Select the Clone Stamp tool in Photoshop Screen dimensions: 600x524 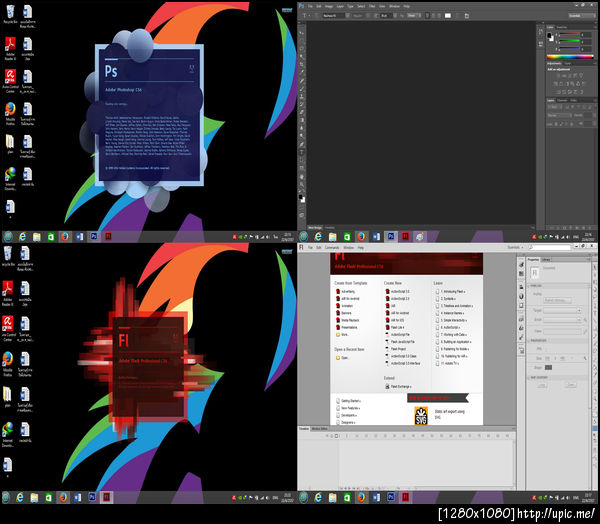(x=302, y=97)
